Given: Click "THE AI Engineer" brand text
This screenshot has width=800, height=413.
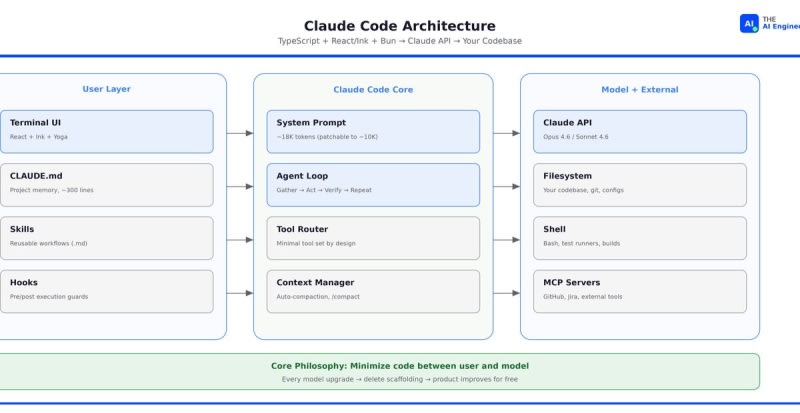Looking at the screenshot, I should click(x=780, y=23).
